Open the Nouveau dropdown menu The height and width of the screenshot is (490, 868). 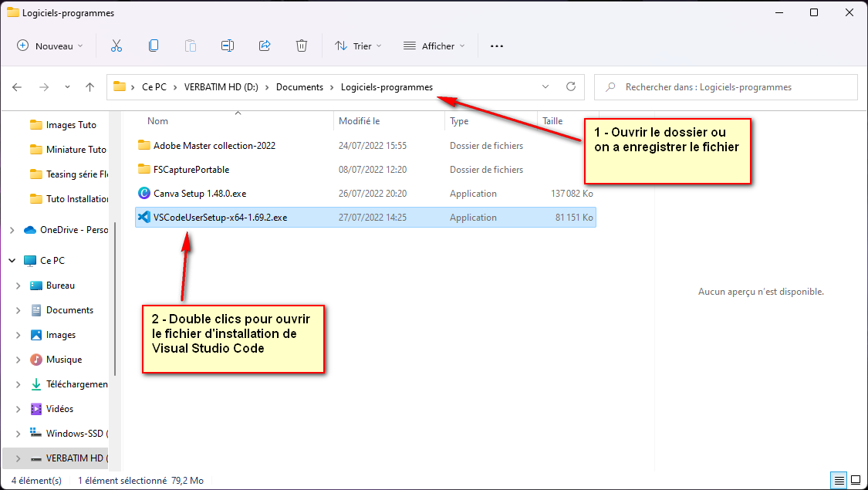coord(50,46)
